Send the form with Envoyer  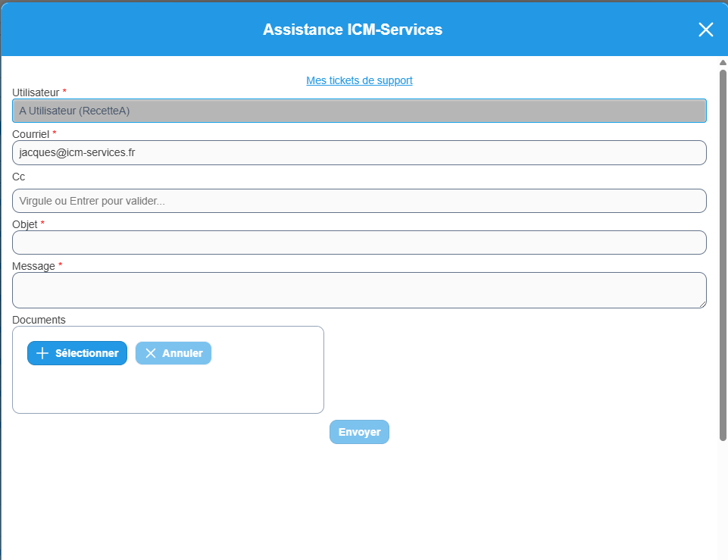(359, 432)
